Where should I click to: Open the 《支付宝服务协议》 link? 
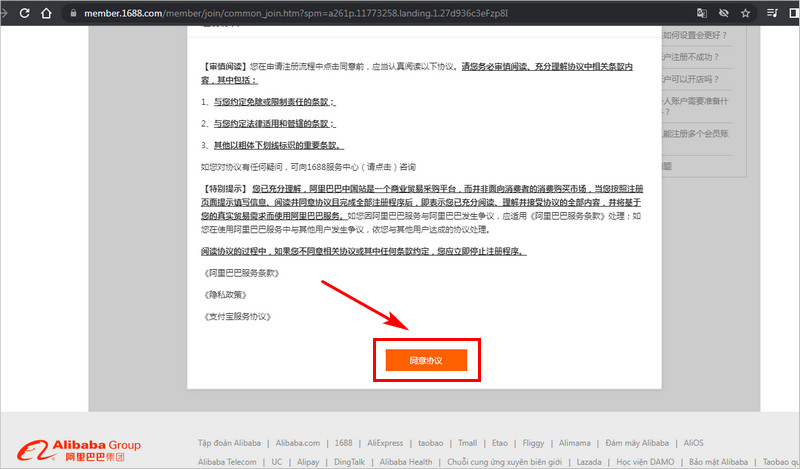236,317
